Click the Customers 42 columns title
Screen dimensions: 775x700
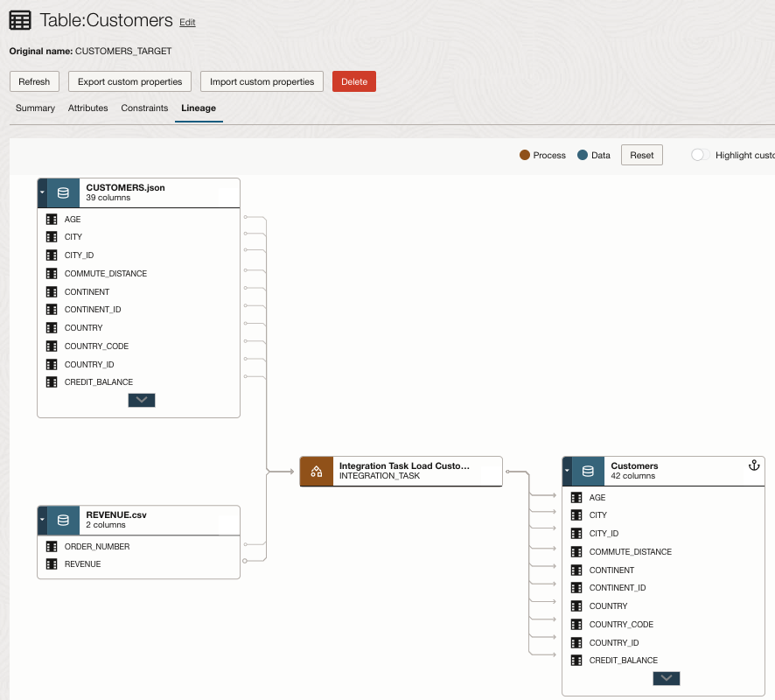point(635,471)
